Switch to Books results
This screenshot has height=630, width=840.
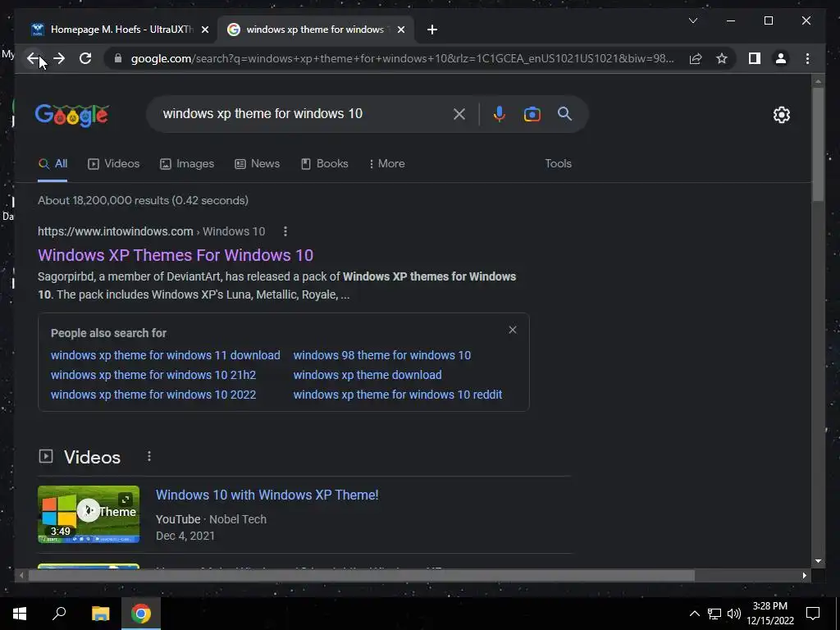325,164
